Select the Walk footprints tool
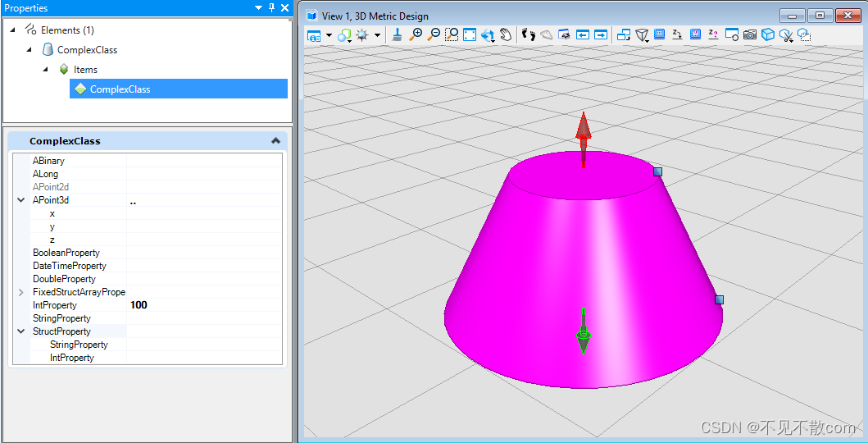Screen dimensions: 868x443 click(x=529, y=35)
